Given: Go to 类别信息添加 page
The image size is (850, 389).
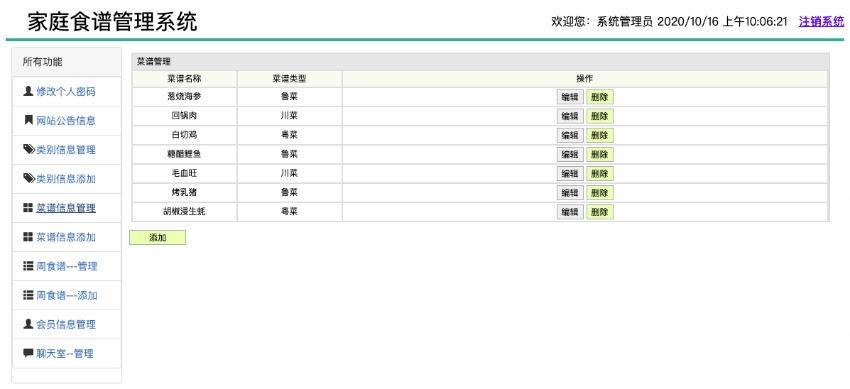Looking at the screenshot, I should (x=66, y=179).
